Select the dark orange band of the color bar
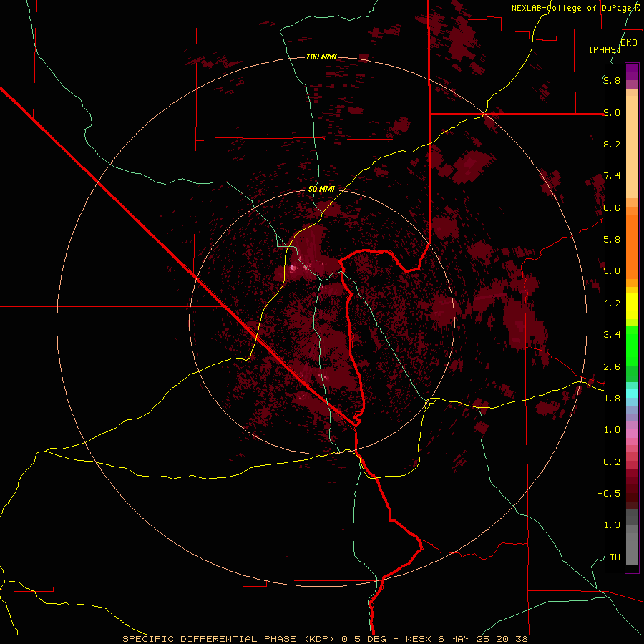The height and width of the screenshot is (644, 644). [x=632, y=247]
